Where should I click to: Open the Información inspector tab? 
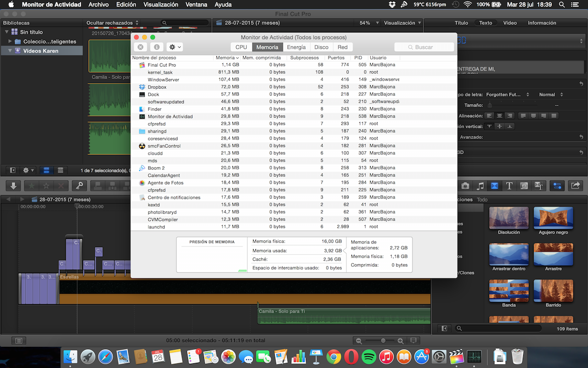point(542,23)
